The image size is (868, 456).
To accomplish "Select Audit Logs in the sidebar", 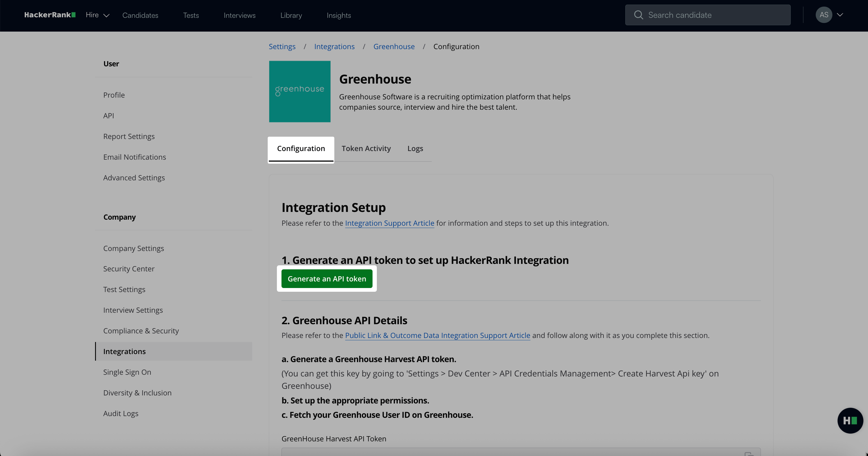I will click(x=121, y=414).
